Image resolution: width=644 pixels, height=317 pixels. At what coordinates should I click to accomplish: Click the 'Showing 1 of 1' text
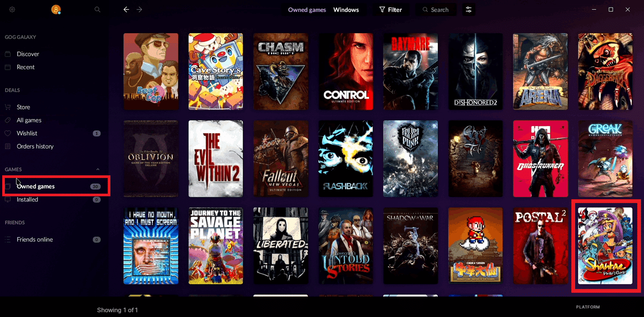point(118,310)
